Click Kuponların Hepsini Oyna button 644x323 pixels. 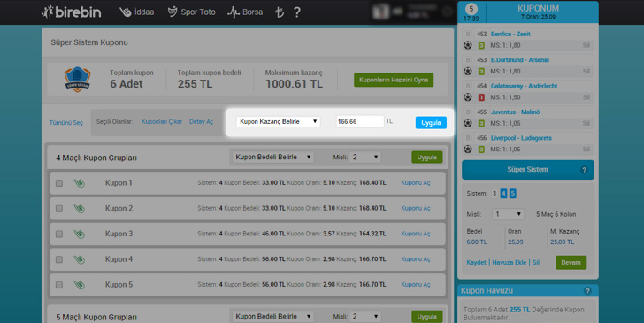394,80
